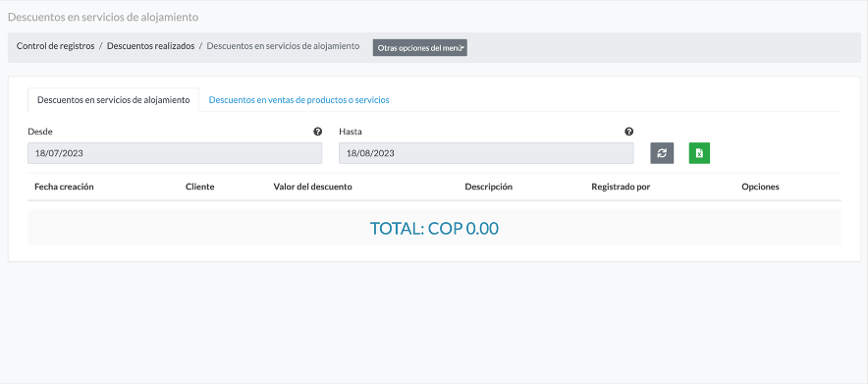This screenshot has height=385, width=868.
Task: Switch to Descuentos en ventas de productos tab
Action: coord(298,100)
